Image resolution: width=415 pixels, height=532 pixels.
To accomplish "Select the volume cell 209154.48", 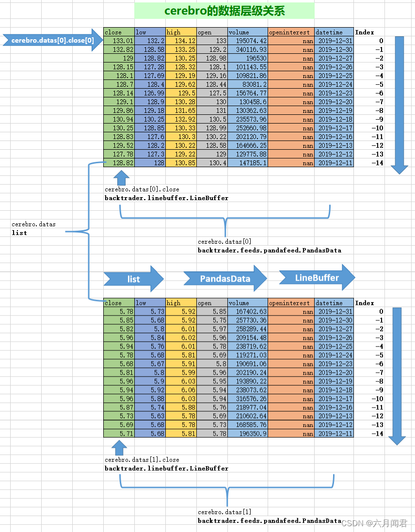I will point(248,338).
